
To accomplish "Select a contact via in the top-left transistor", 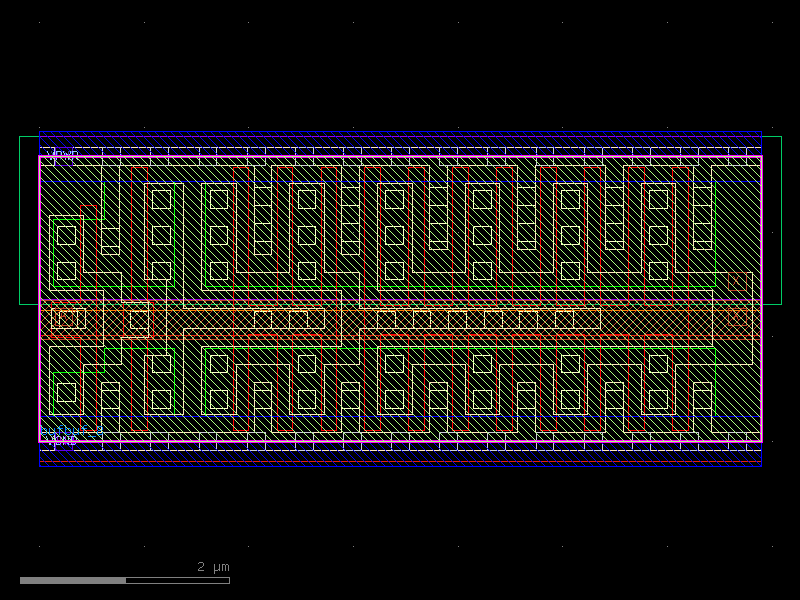I will pos(66,234).
